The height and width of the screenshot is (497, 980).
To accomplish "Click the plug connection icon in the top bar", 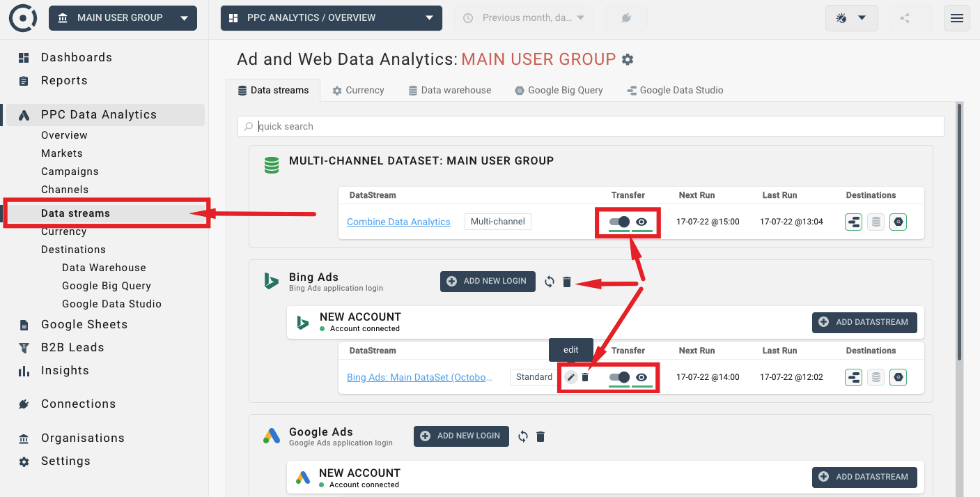I will [x=625, y=18].
